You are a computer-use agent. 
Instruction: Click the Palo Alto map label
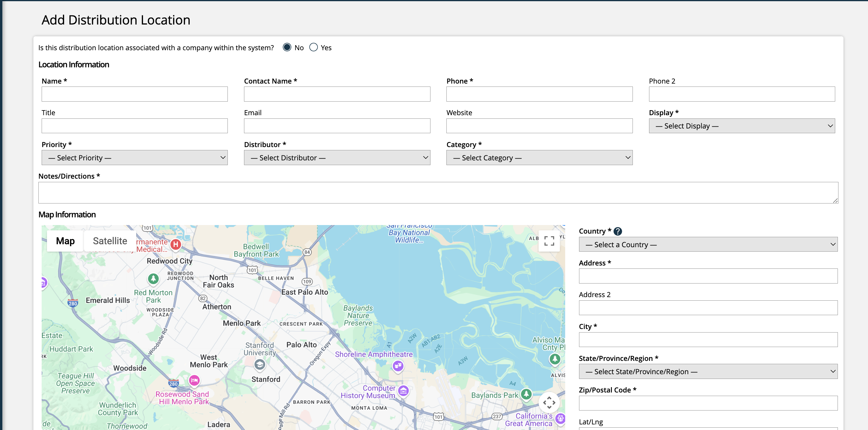click(x=302, y=345)
